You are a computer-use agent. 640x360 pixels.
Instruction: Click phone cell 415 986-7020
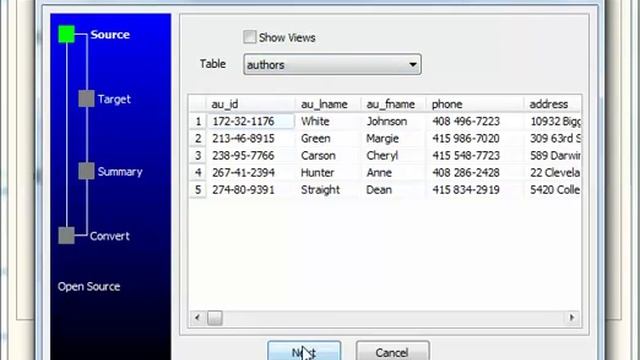pos(475,138)
